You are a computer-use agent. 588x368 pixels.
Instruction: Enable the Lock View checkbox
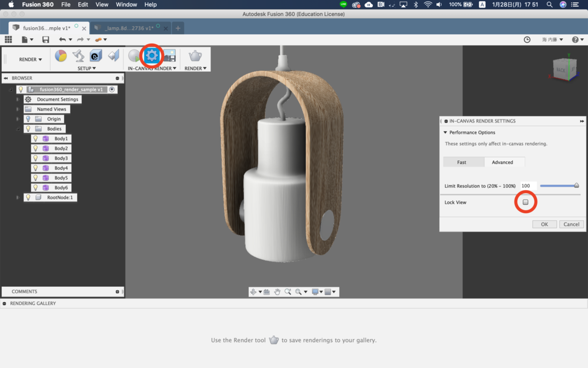525,202
